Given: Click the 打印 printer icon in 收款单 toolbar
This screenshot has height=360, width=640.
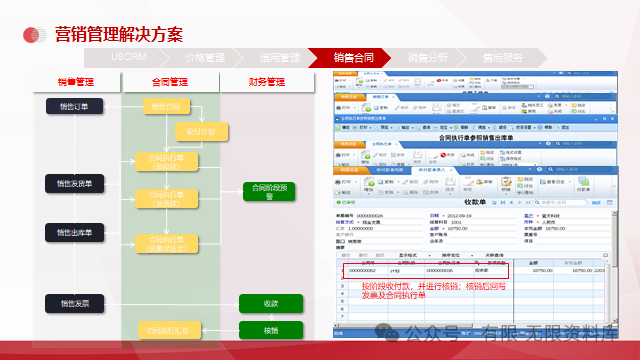Looking at the screenshot, I should click(338, 182).
